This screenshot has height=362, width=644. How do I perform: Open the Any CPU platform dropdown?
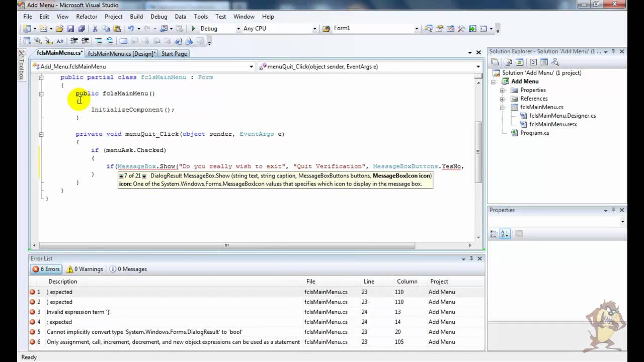(x=314, y=29)
